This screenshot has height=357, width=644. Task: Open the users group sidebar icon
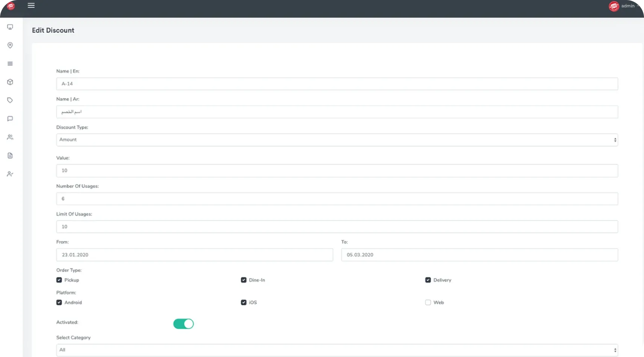coord(10,137)
